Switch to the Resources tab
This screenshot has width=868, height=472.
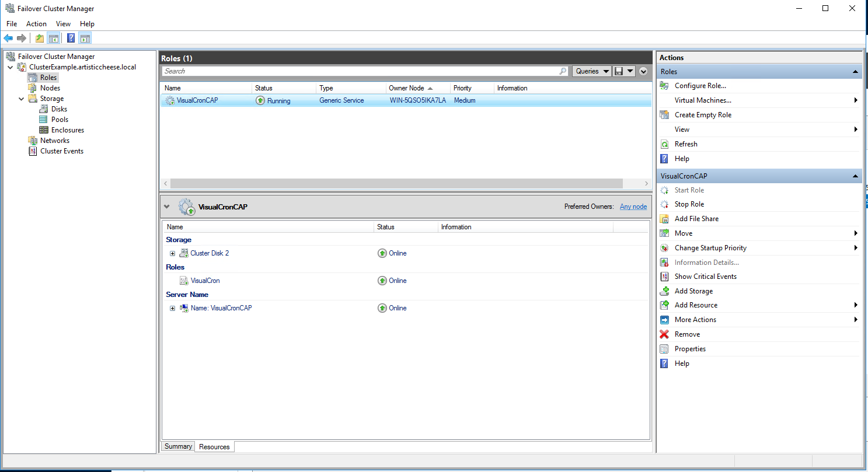(x=214, y=447)
